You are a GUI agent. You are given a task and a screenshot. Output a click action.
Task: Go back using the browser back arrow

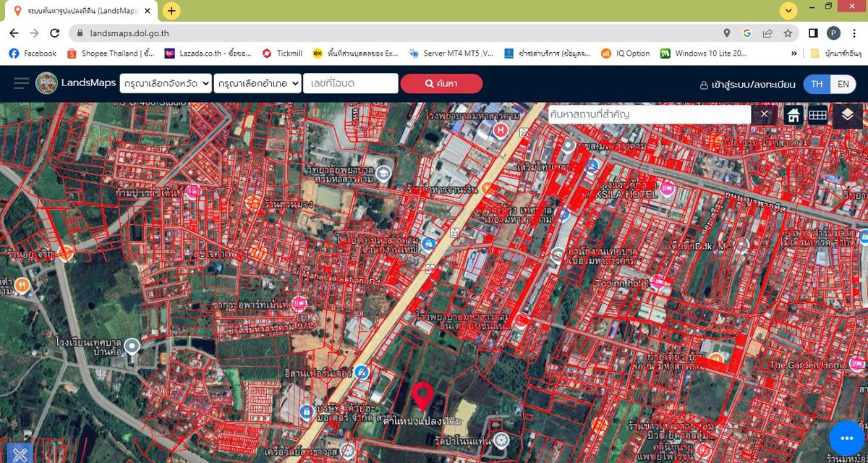click(14, 33)
